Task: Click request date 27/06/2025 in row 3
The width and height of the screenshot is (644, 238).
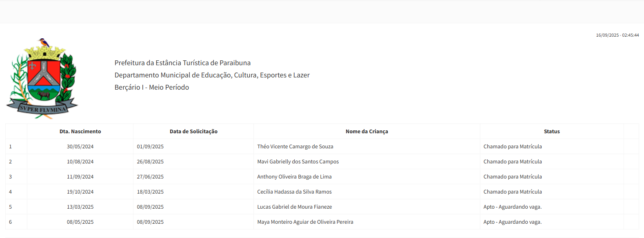Action: [150, 177]
